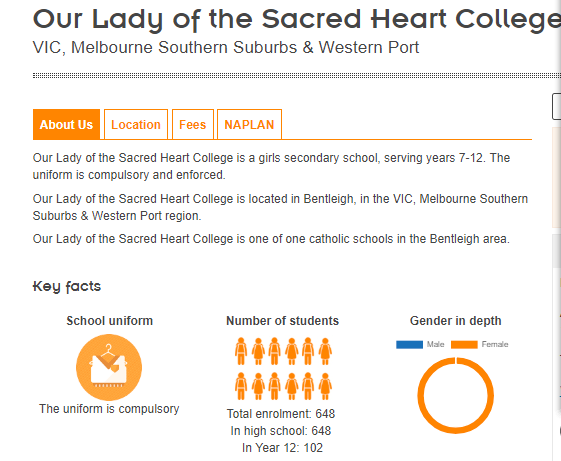Click the last student figure icon in top row
Image resolution: width=561 pixels, height=461 pixels.
325,351
